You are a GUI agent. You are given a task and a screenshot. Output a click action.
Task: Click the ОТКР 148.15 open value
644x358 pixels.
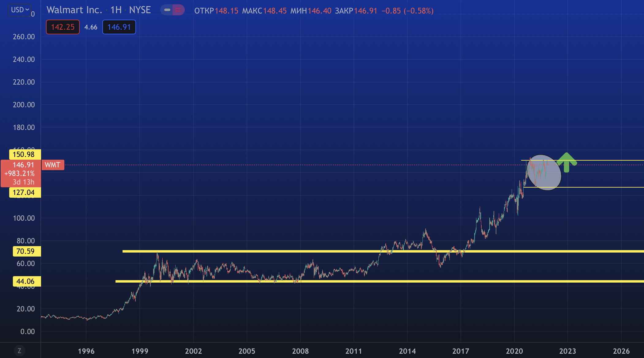[x=216, y=11]
